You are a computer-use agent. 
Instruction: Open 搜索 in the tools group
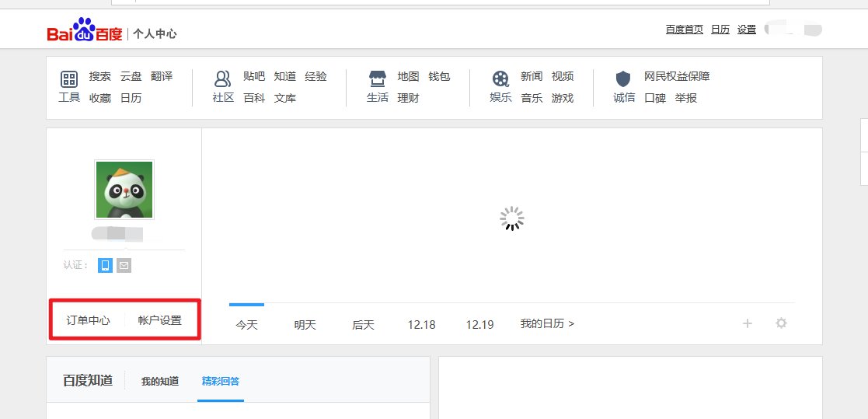pos(100,76)
